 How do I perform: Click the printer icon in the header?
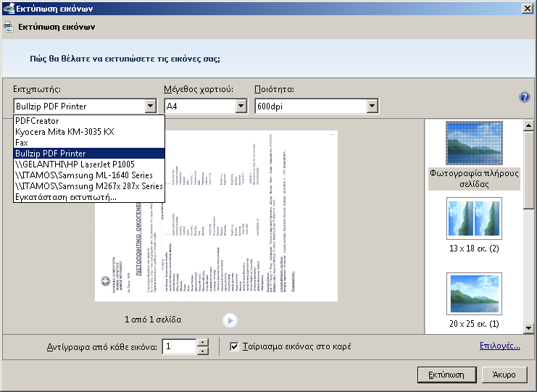8,27
